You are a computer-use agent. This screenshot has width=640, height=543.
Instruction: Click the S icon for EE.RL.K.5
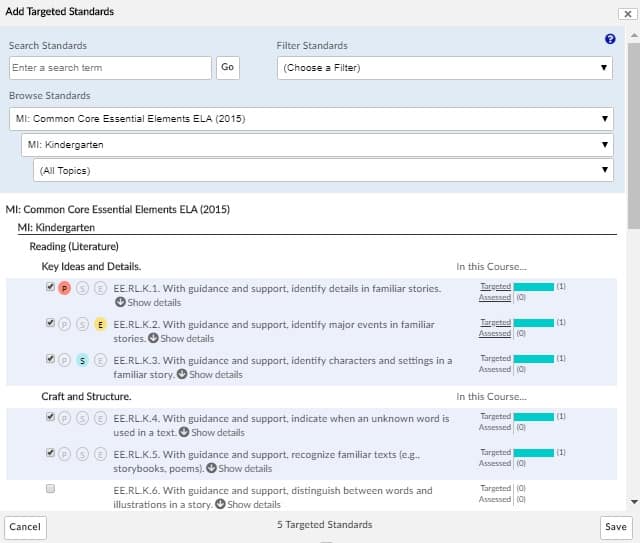pos(82,454)
